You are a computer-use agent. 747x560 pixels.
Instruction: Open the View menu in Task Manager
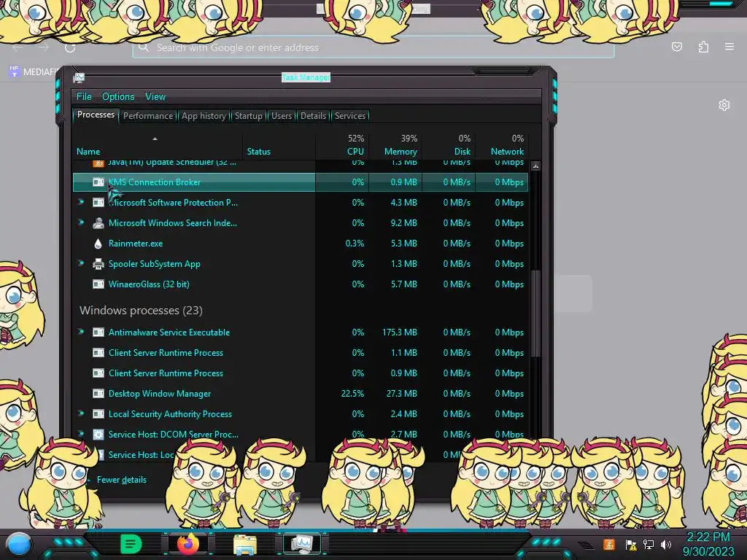coord(155,97)
